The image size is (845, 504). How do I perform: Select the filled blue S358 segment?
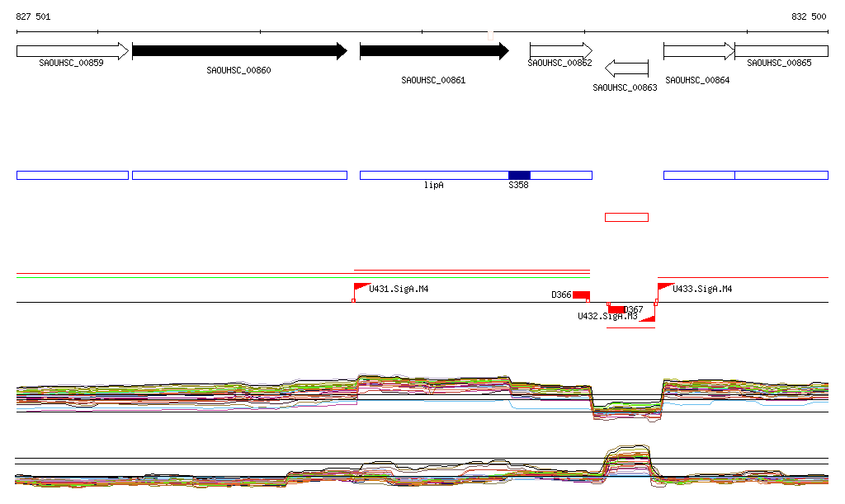(520, 175)
